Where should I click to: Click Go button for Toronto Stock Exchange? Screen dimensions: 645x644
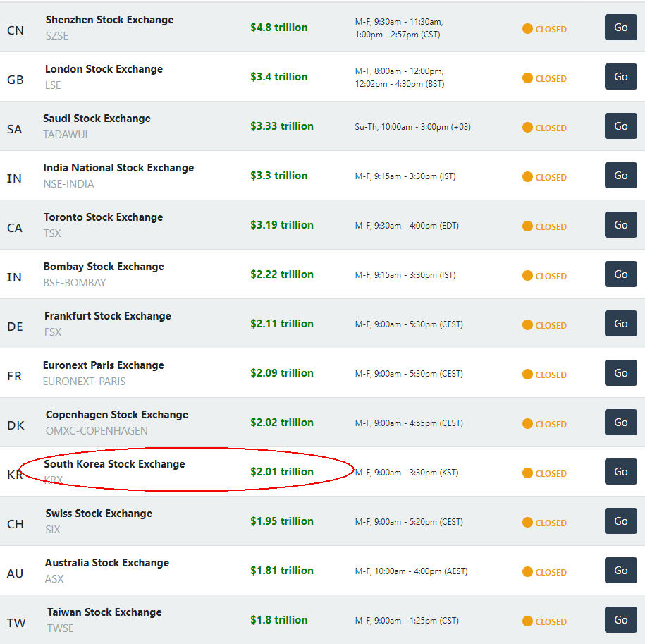620,225
